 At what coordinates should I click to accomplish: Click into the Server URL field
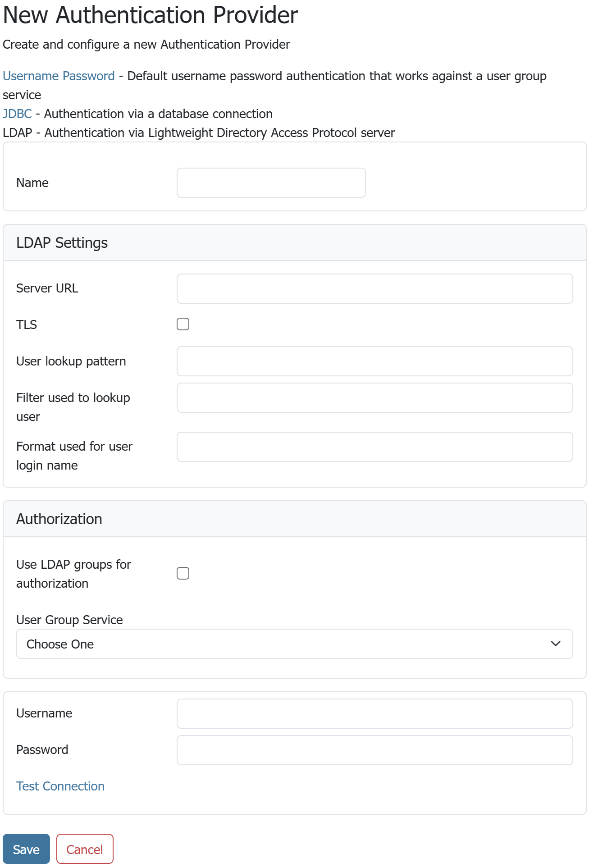374,288
